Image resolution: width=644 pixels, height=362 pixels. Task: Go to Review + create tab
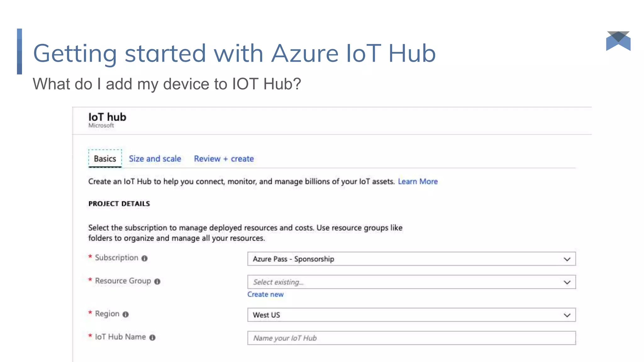pos(224,159)
